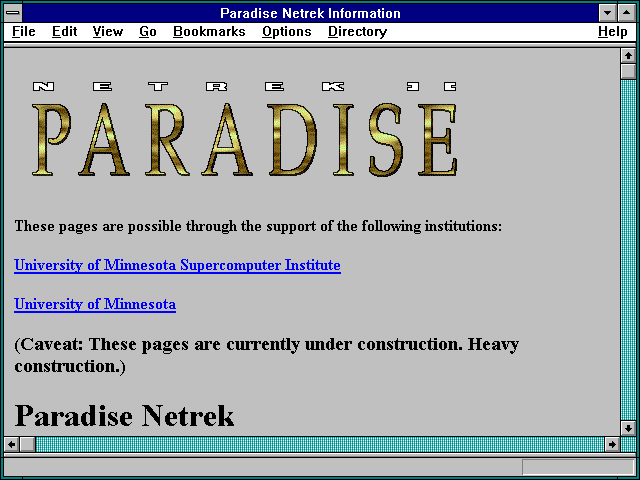This screenshot has width=640, height=480.
Task: Click the vertical scrollbar up arrow
Action: click(628, 56)
